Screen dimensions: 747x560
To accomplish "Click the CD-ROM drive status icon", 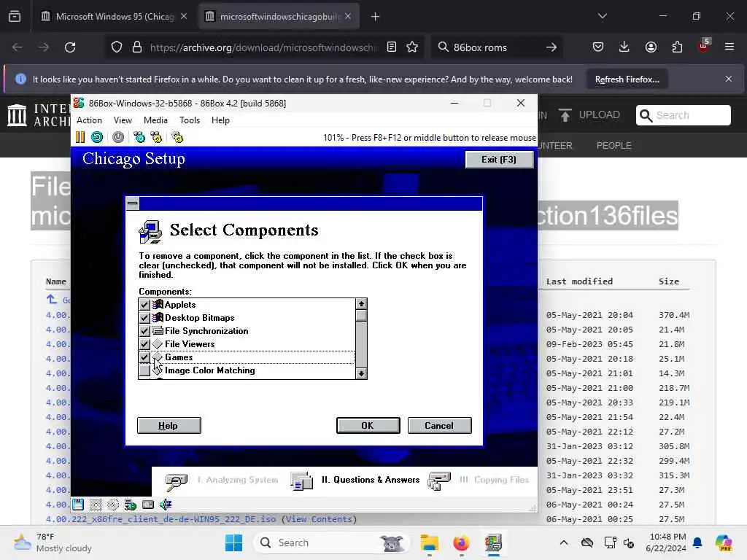I will point(113,505).
